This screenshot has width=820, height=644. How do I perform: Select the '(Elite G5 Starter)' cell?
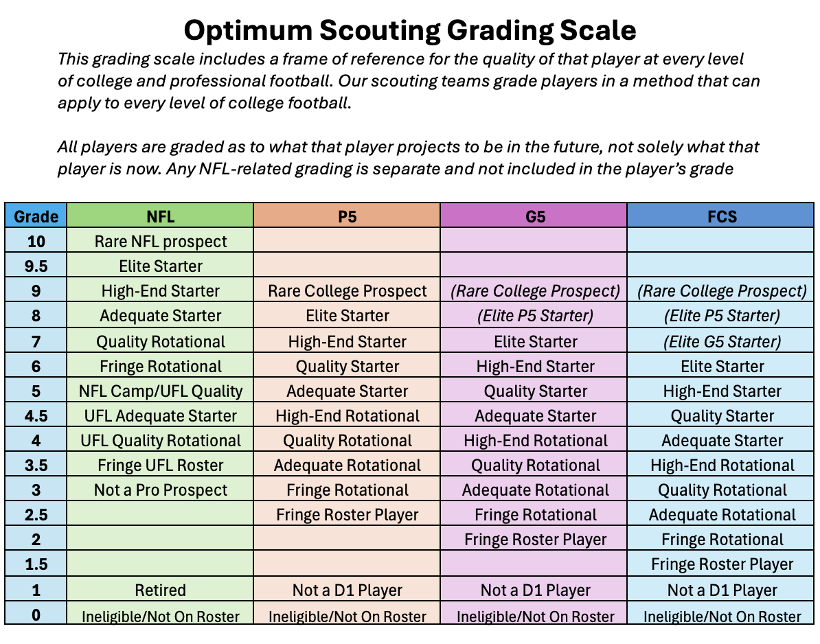721,341
